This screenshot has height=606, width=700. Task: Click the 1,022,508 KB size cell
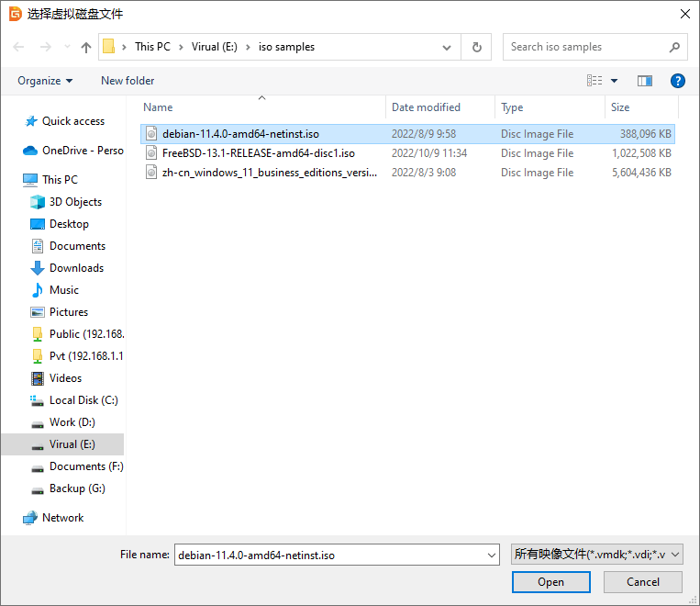pyautogui.click(x=641, y=153)
